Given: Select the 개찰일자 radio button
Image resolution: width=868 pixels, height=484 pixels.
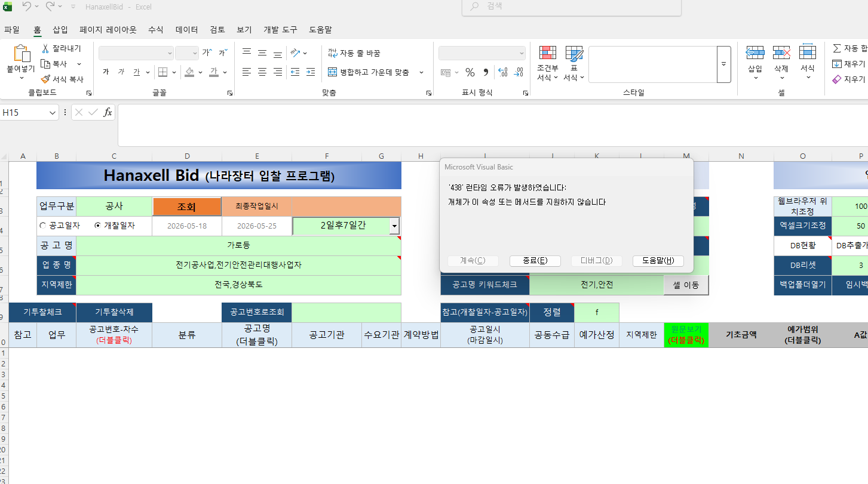Looking at the screenshot, I should [x=97, y=226].
